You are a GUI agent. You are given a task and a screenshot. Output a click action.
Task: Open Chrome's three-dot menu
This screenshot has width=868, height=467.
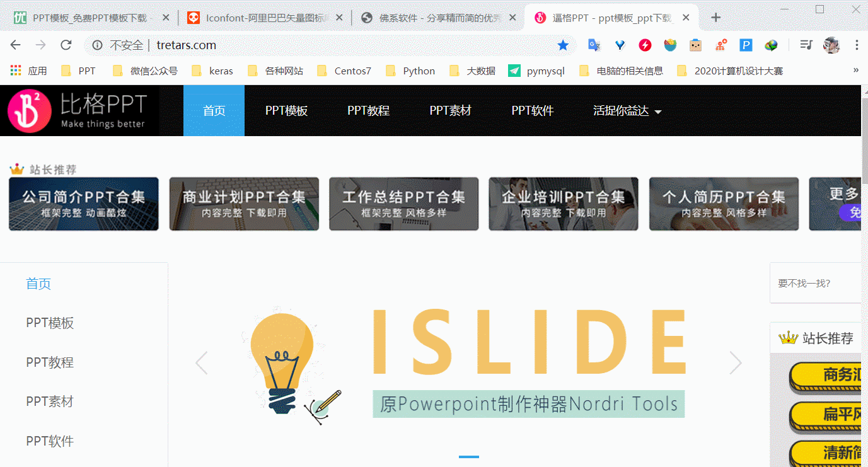(857, 45)
